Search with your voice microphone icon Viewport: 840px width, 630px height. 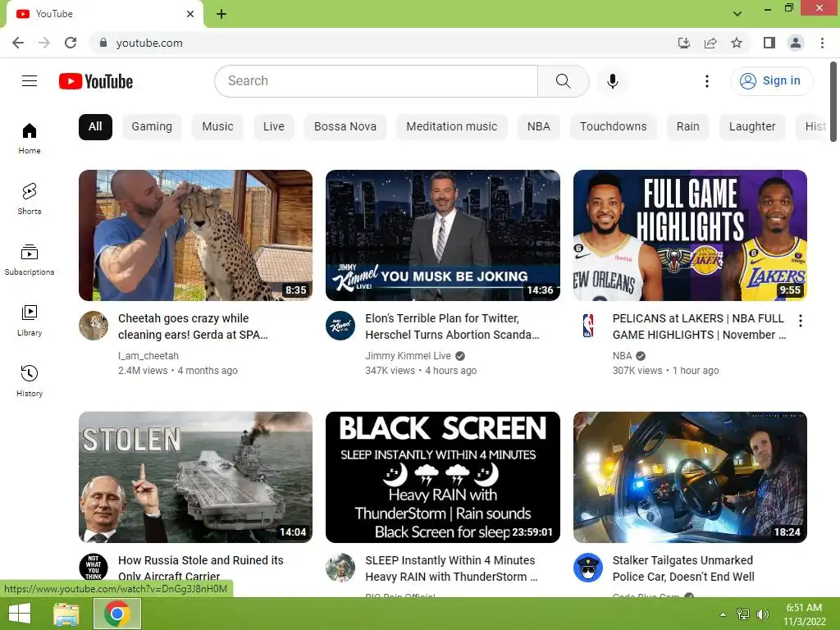point(612,81)
